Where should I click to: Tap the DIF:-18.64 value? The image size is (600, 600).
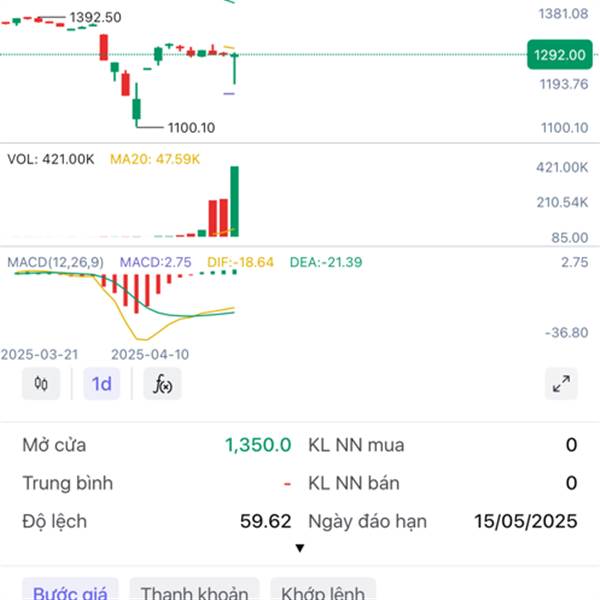pyautogui.click(x=240, y=262)
